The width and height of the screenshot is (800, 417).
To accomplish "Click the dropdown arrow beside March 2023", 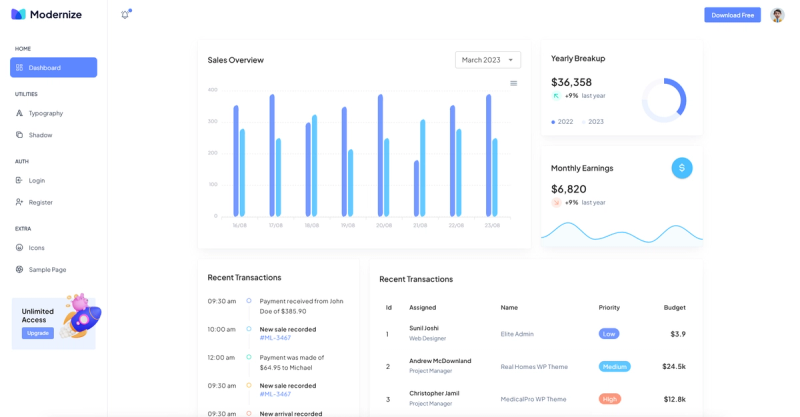I will coord(510,60).
